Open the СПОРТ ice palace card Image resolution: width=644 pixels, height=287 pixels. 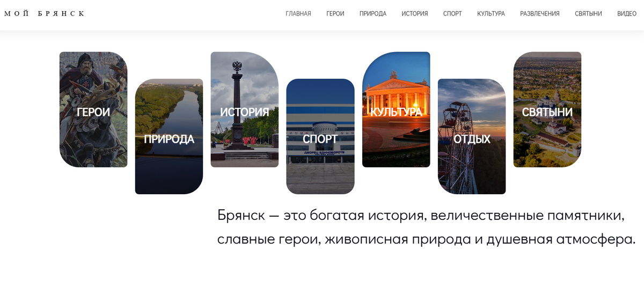coord(320,136)
